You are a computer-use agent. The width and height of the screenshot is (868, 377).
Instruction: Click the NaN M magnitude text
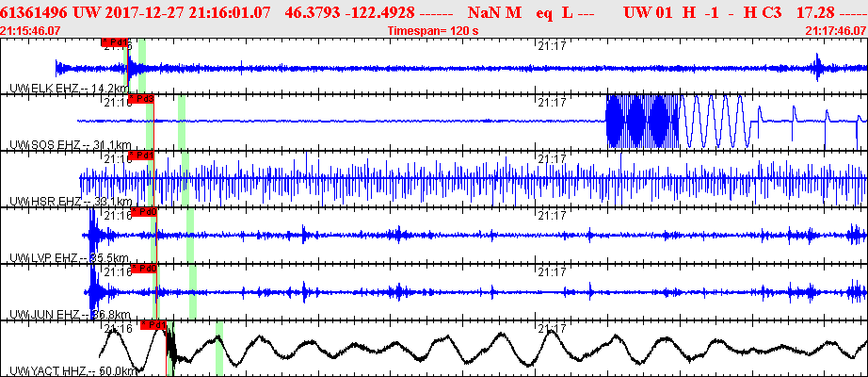494,11
